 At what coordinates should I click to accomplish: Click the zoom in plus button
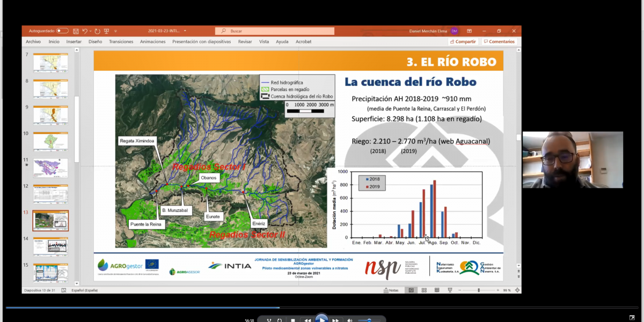(497, 290)
